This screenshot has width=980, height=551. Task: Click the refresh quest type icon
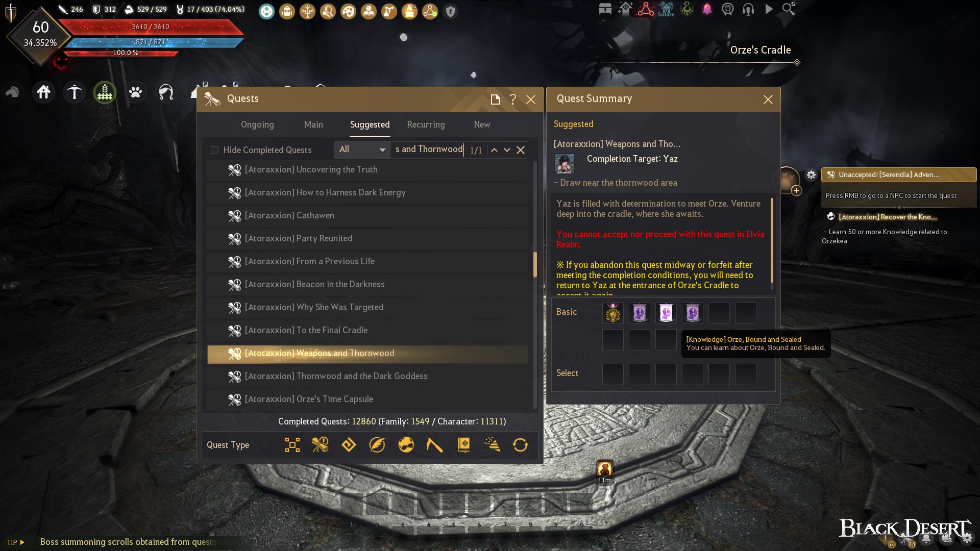[x=520, y=445]
